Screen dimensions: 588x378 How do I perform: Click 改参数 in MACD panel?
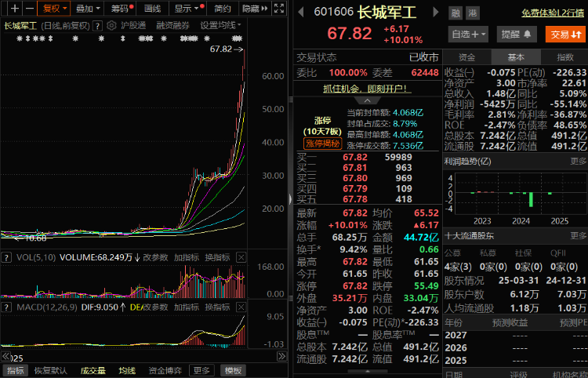155,307
